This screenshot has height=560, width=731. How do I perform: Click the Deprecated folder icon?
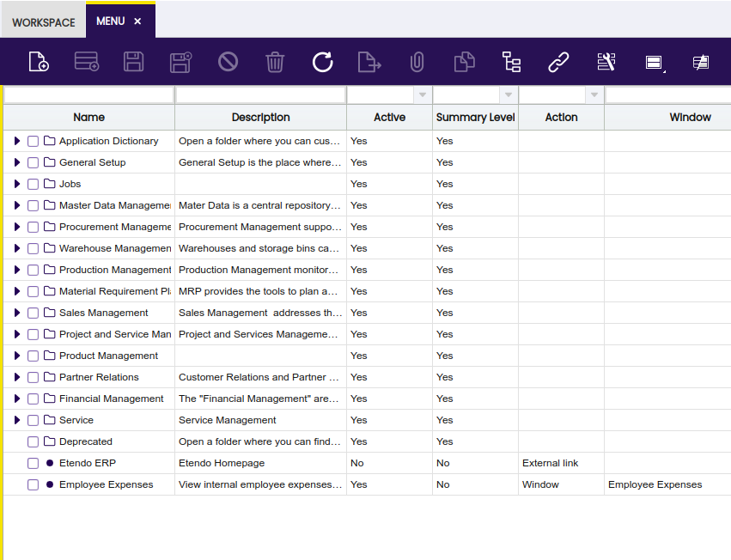50,441
